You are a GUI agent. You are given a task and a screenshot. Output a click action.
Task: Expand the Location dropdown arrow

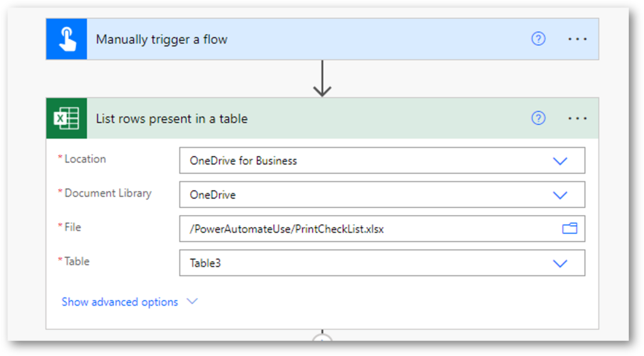click(x=560, y=160)
